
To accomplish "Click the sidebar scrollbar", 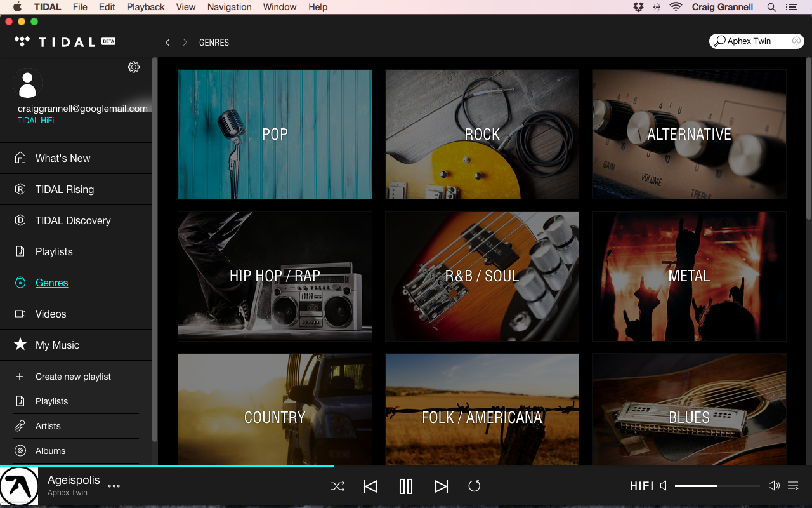I will pyautogui.click(x=154, y=250).
